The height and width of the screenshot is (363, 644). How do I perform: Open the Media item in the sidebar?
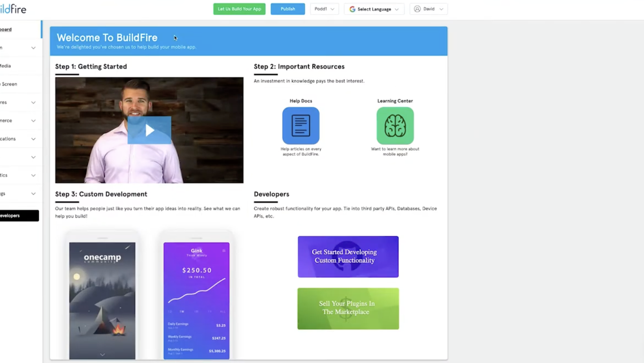tap(6, 66)
